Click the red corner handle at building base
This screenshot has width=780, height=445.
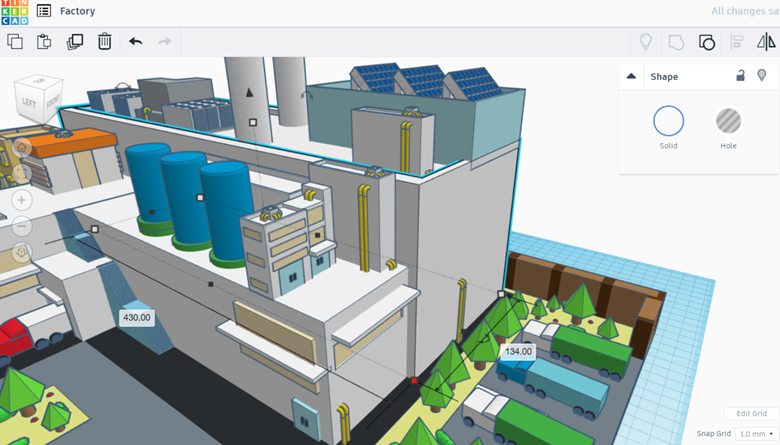[x=414, y=381]
